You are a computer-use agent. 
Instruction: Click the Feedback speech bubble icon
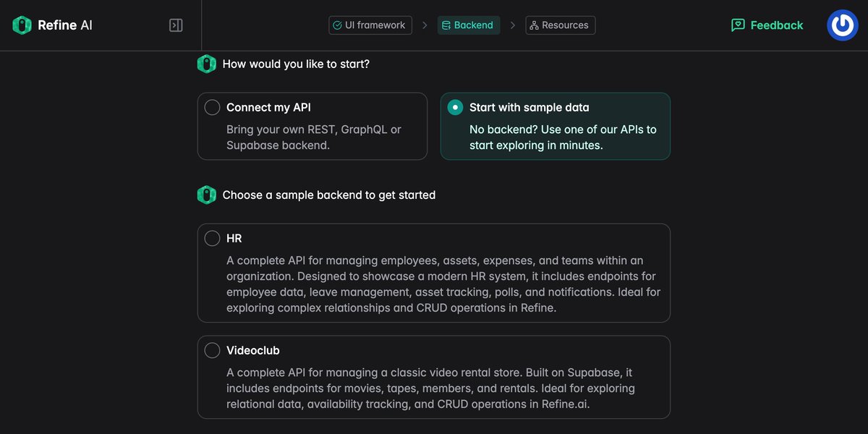pos(738,25)
